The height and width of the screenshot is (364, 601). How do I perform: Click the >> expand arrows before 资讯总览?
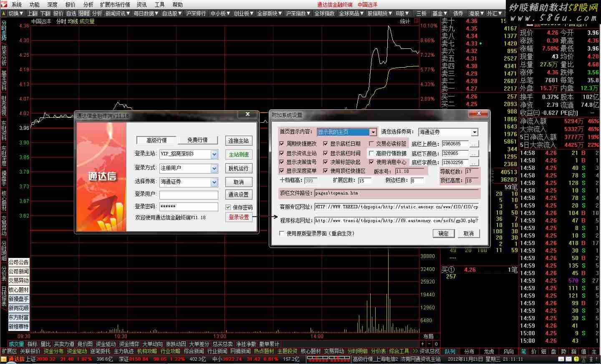click(415, 351)
